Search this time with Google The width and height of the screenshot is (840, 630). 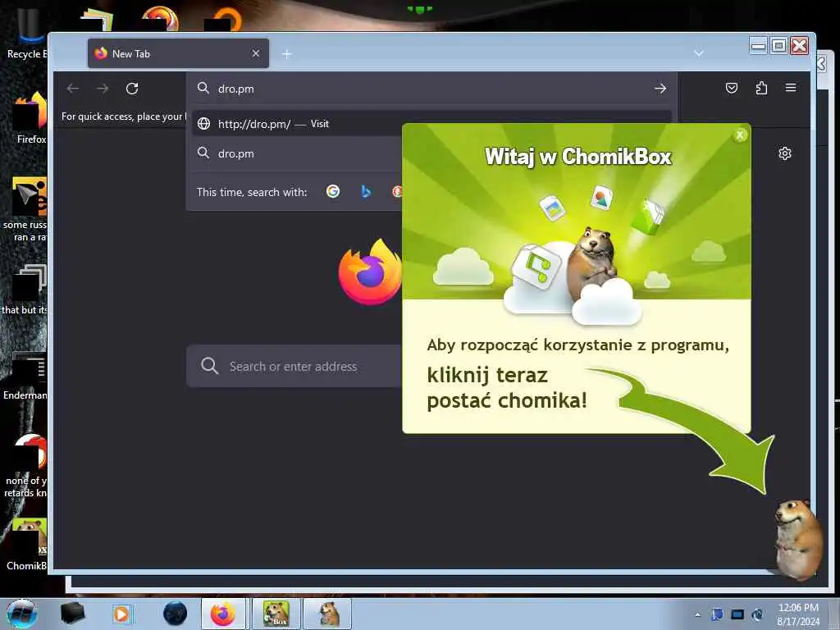[x=333, y=191]
